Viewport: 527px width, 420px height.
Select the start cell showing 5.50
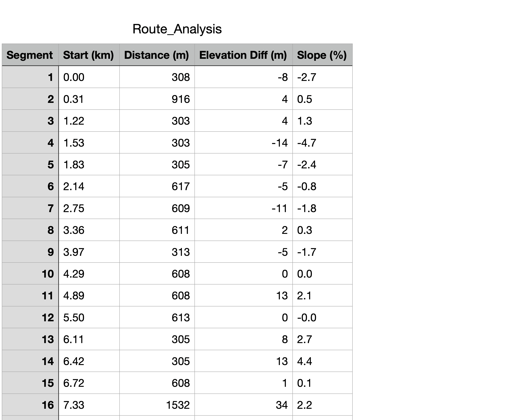89,317
